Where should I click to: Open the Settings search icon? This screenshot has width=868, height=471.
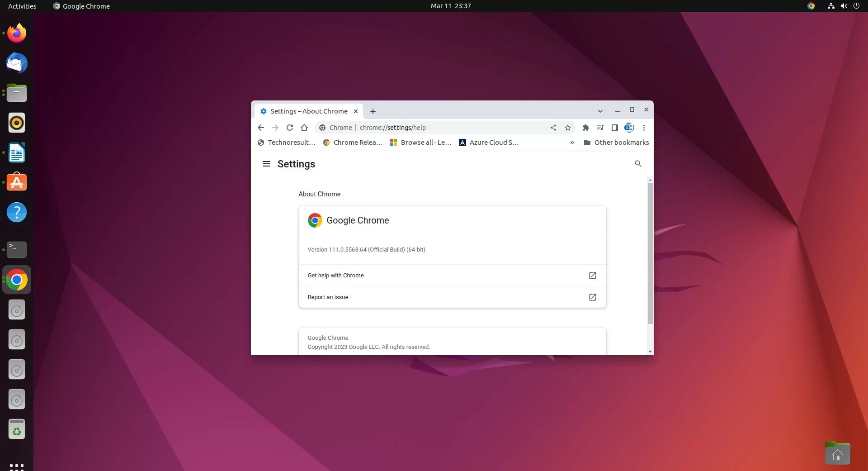click(x=637, y=164)
